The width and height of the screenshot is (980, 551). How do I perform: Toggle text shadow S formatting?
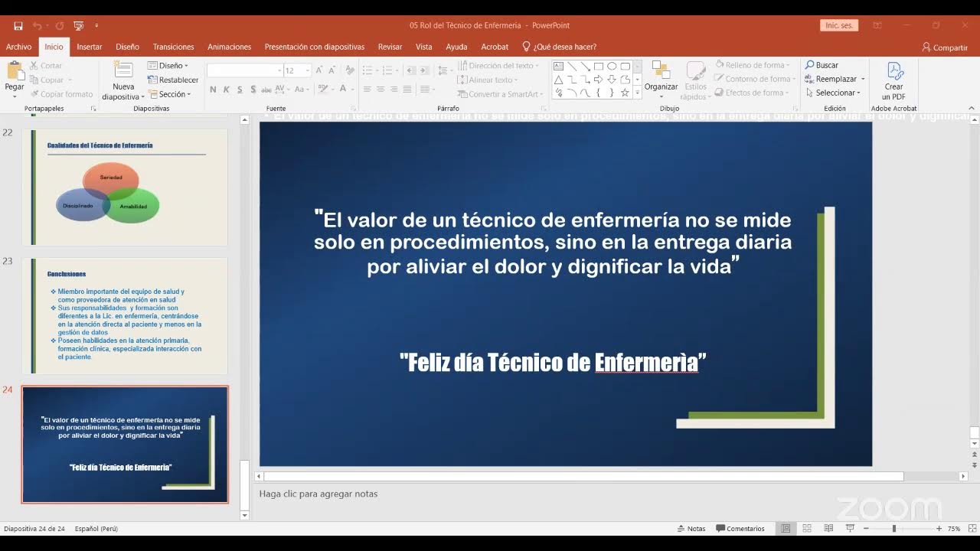(253, 90)
